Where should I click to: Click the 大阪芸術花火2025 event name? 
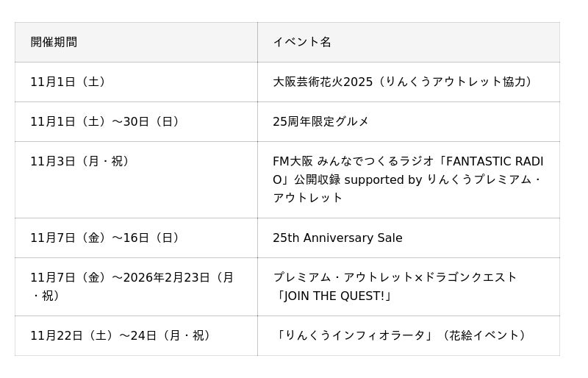point(323,82)
